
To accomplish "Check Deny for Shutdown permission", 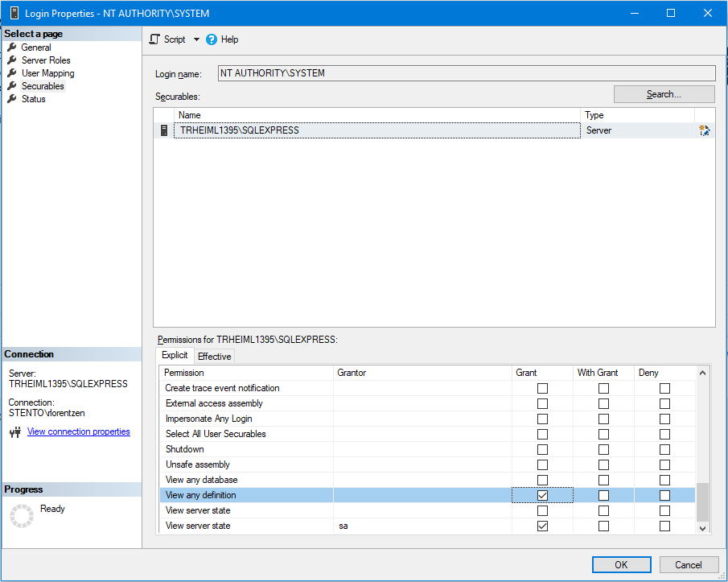I will (x=664, y=449).
